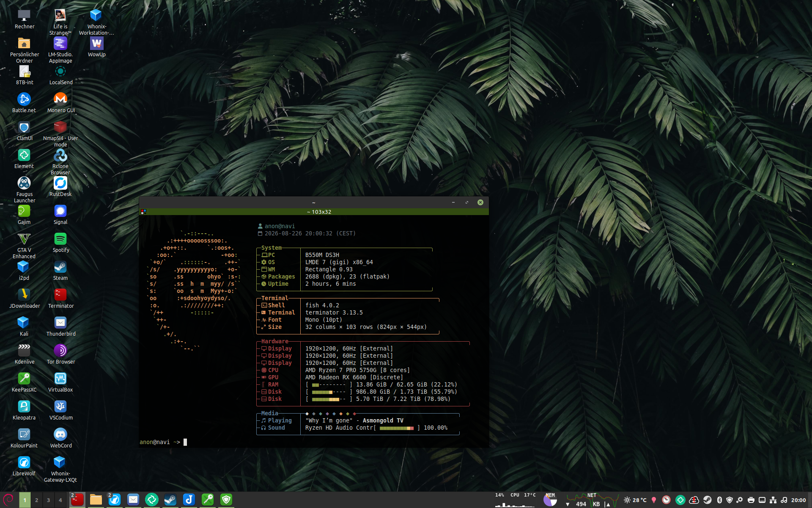Open the KeePassXC taskbar button

pyautogui.click(x=208, y=500)
